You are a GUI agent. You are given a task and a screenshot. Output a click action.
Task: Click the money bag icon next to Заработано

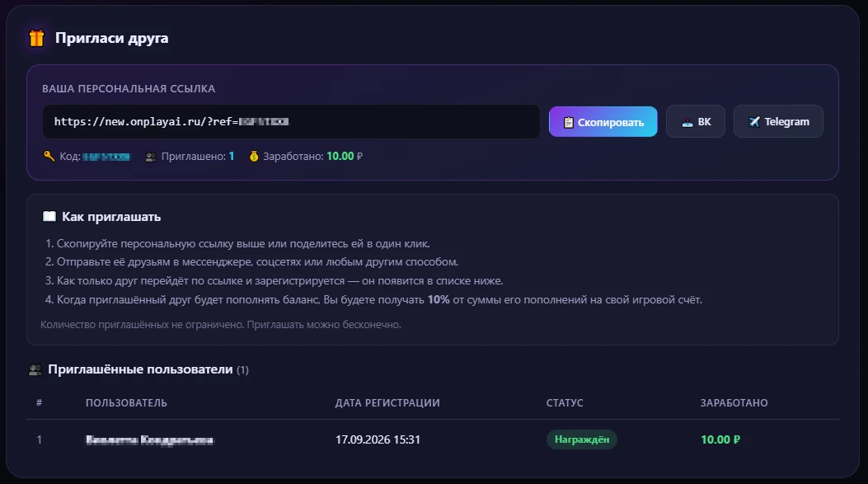tap(254, 156)
